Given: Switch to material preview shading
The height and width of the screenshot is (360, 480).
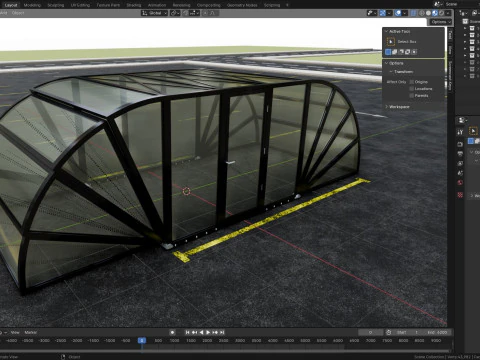Looking at the screenshot, I should [x=435, y=13].
